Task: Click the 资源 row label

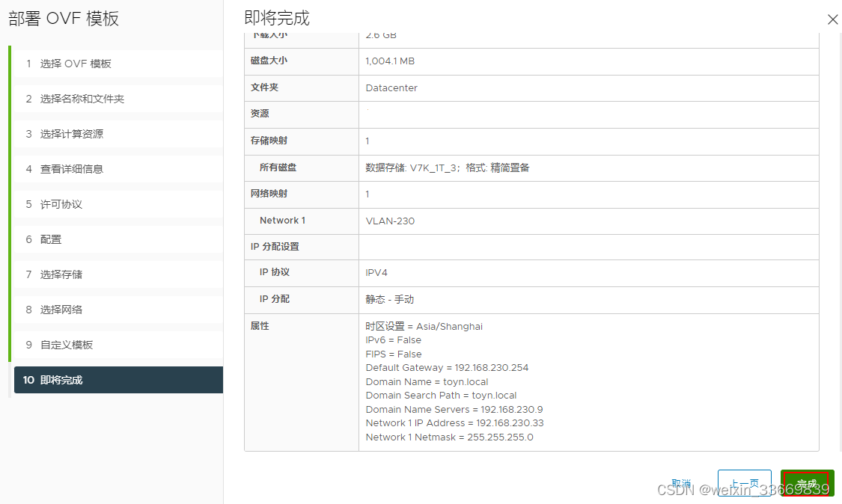Action: (x=260, y=114)
